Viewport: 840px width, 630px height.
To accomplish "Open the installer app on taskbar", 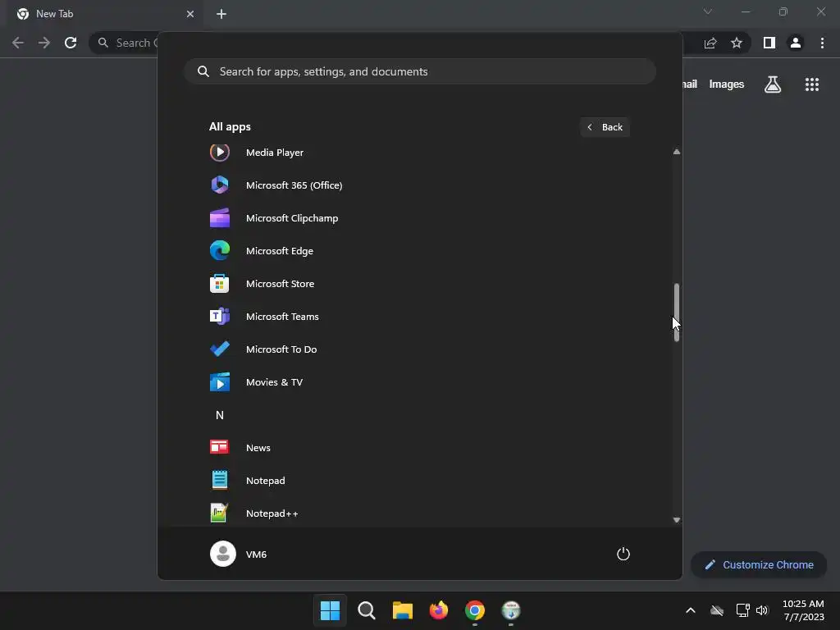I will (x=511, y=610).
